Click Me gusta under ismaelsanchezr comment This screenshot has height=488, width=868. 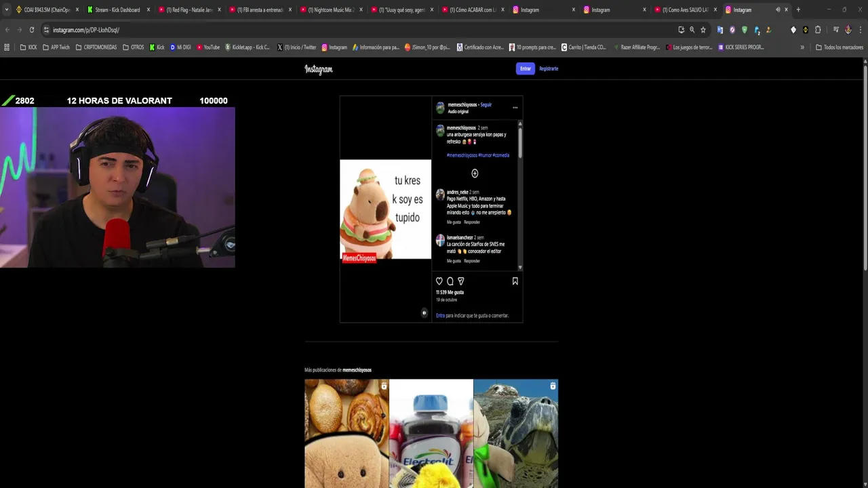pos(454,261)
